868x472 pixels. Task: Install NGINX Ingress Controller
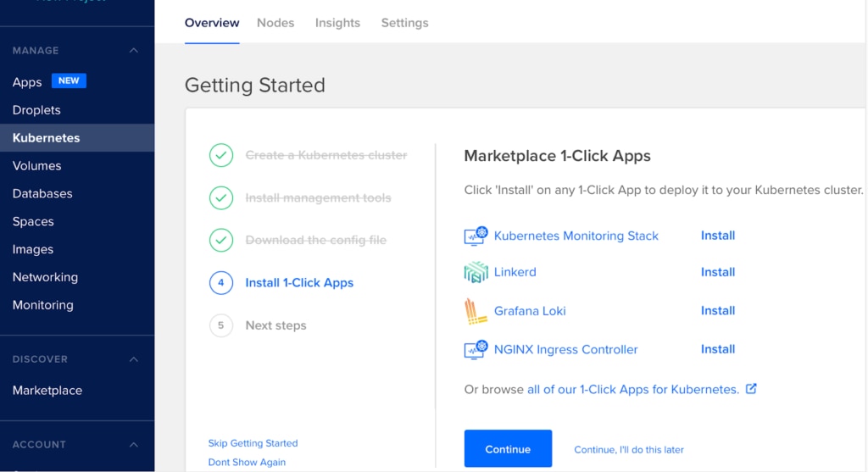tap(718, 349)
